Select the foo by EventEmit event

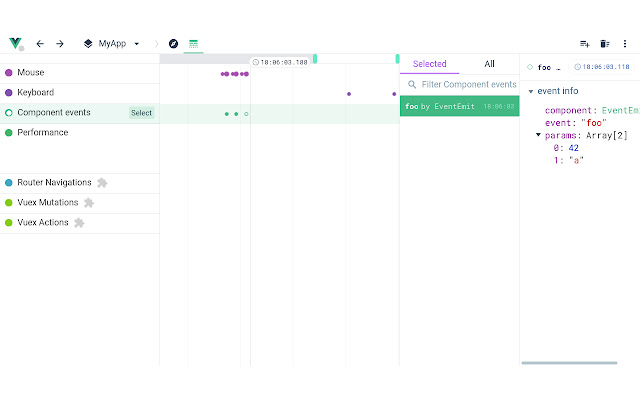click(460, 106)
